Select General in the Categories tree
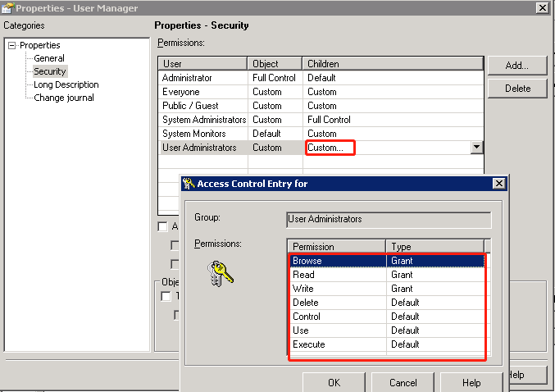Image resolution: width=555 pixels, height=392 pixels. [49, 58]
